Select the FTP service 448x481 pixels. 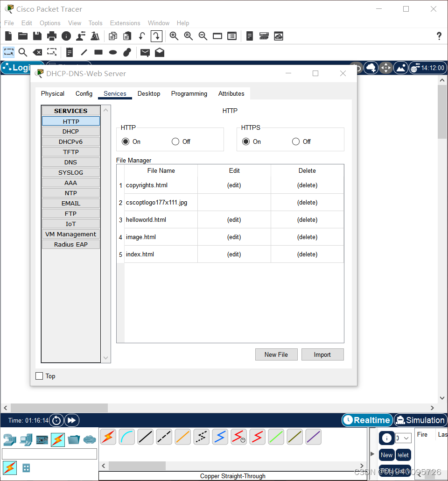pos(71,214)
